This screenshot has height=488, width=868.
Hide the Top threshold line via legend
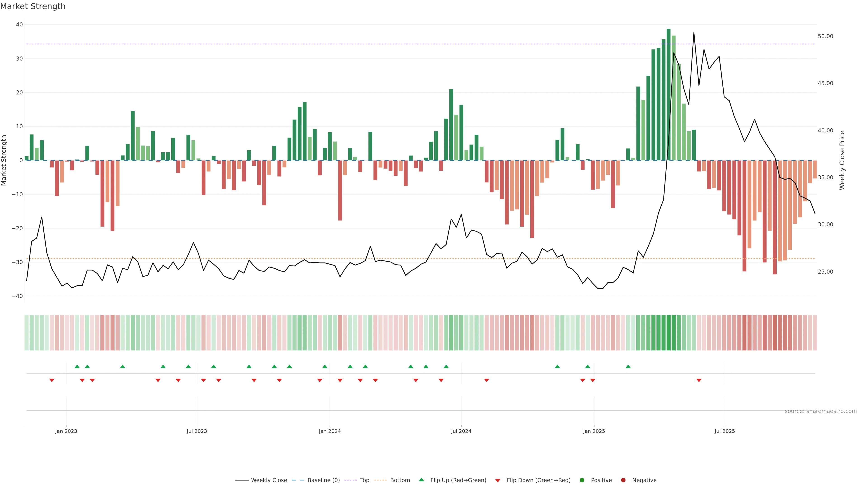(365, 480)
